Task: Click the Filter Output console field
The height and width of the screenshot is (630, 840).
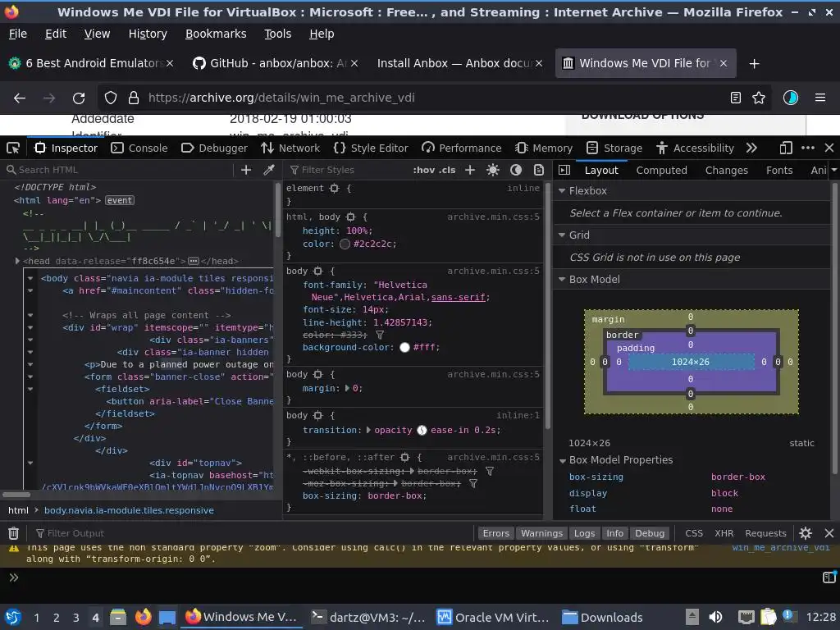Action: tap(252, 533)
